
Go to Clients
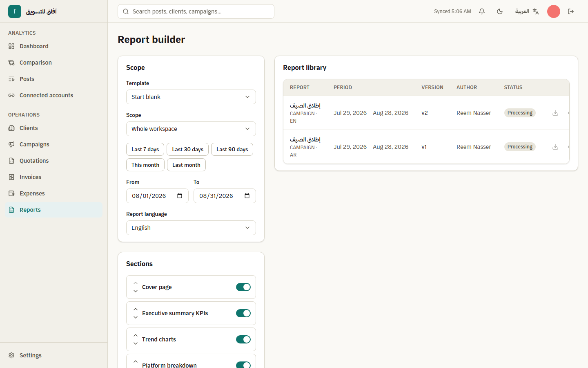[x=53, y=128]
